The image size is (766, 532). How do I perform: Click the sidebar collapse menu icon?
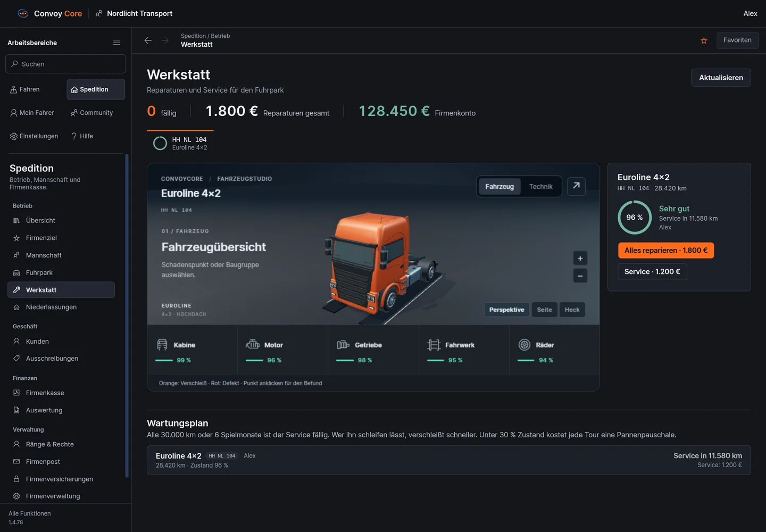coord(116,43)
